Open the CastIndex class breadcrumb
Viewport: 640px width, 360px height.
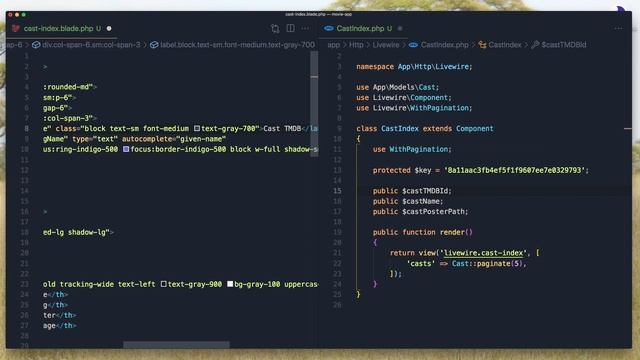[x=504, y=45]
